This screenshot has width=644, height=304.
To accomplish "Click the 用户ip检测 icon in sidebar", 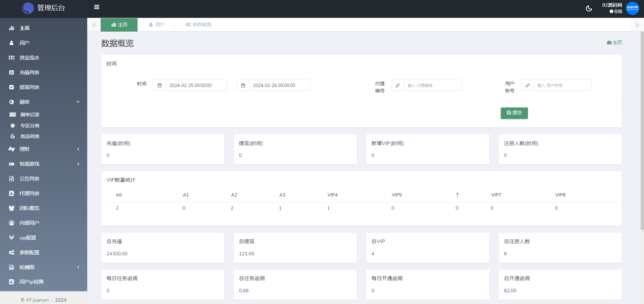I will coord(12,282).
